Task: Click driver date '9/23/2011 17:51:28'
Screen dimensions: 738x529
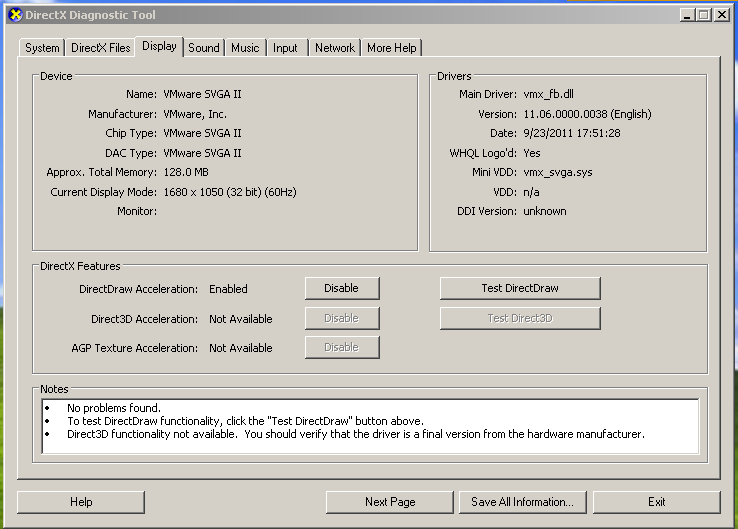Action: pyautogui.click(x=572, y=133)
